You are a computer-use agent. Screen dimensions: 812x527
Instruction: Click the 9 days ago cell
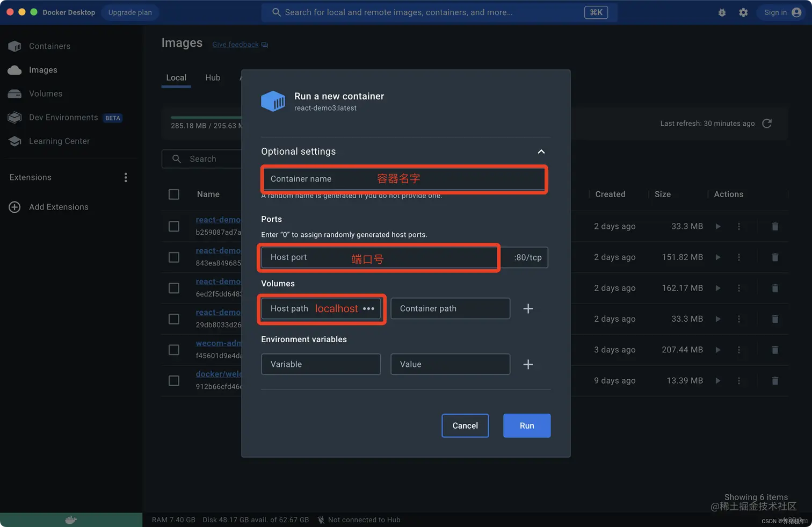614,380
